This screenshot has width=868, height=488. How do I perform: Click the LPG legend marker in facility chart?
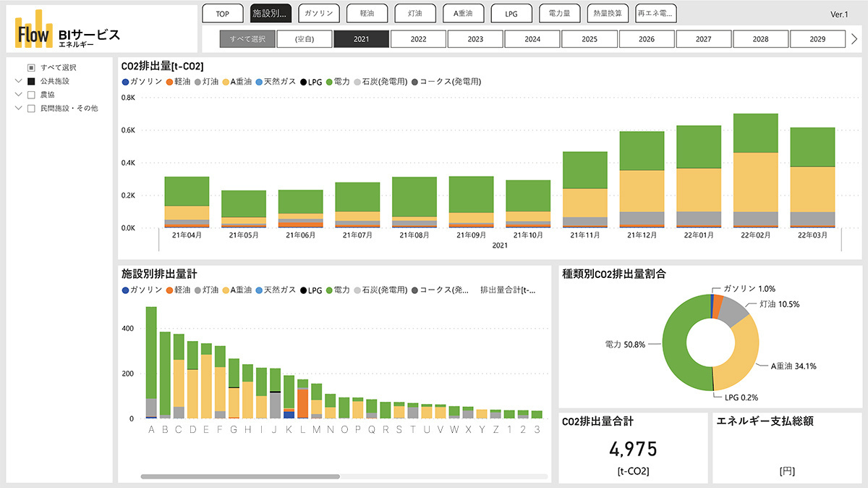303,290
